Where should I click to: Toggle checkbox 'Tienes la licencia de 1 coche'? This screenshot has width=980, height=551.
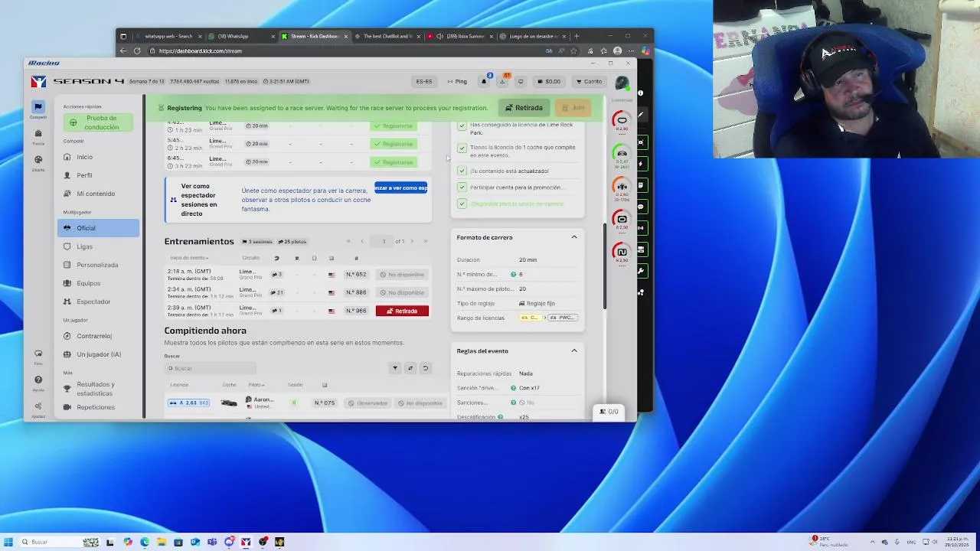tap(462, 148)
